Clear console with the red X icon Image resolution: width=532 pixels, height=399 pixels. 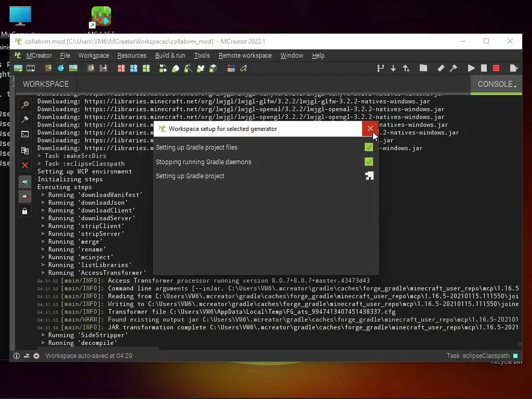pyautogui.click(x=25, y=165)
